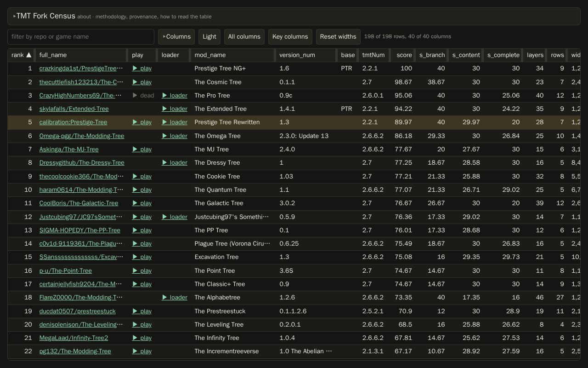
Task: Open Dressygithub/The-Dressy-Tree link
Action: (x=82, y=162)
